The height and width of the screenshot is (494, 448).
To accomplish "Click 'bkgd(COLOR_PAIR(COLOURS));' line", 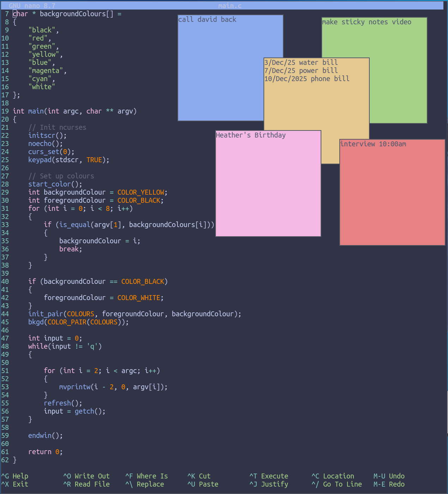I will click(x=79, y=322).
